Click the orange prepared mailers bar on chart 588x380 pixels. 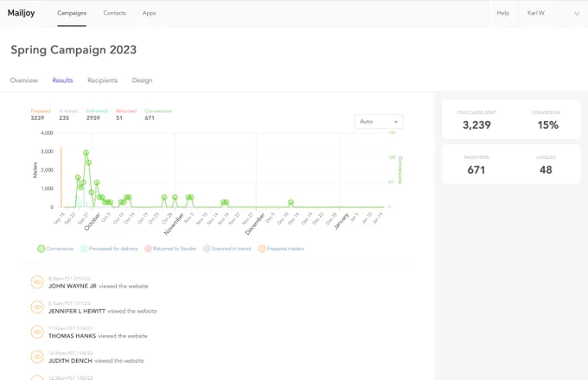click(x=61, y=177)
